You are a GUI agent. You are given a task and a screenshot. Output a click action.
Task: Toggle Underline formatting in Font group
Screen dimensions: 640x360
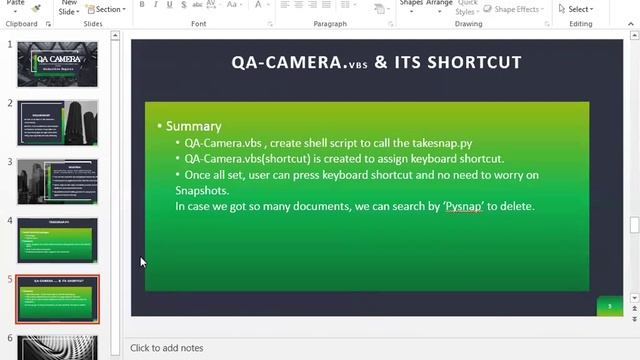[x=169, y=4]
